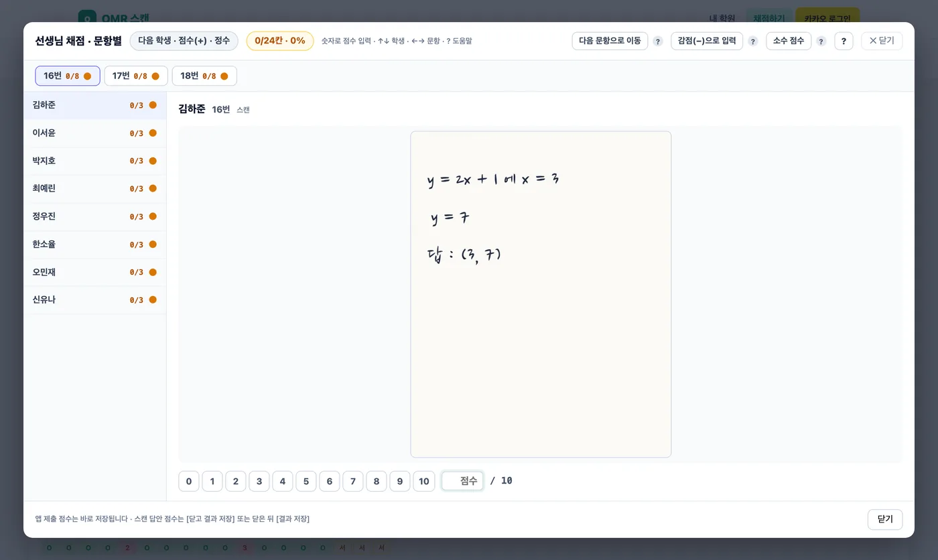
Task: Click the help icon beside 소수 점수
Action: pyautogui.click(x=821, y=42)
